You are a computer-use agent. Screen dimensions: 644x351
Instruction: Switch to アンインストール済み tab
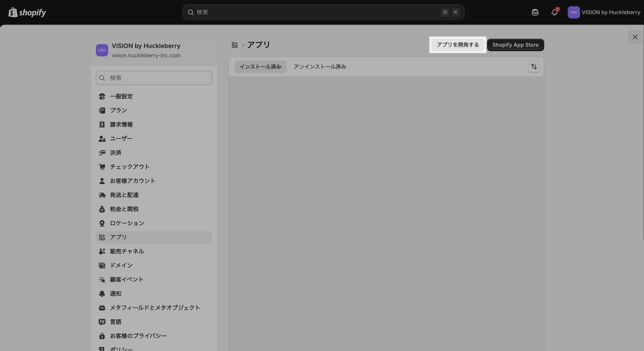point(320,67)
